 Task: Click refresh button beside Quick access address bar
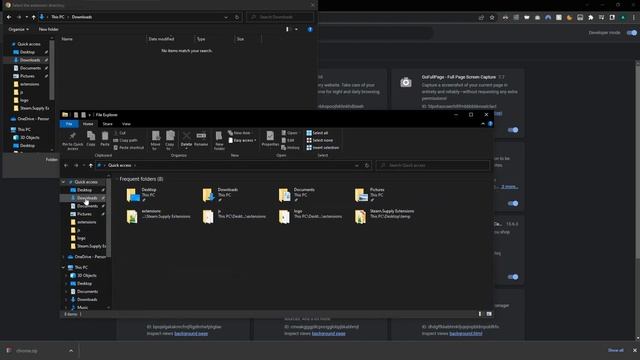coord(367,166)
